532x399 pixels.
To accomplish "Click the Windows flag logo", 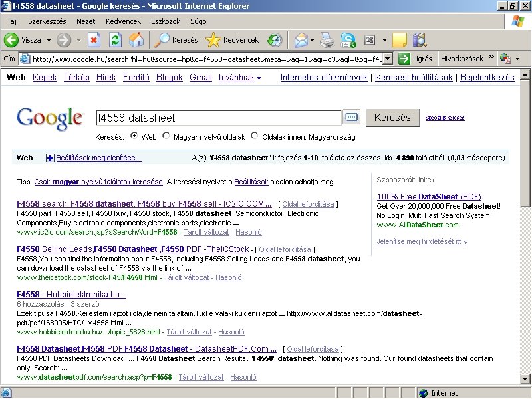I will [x=518, y=21].
